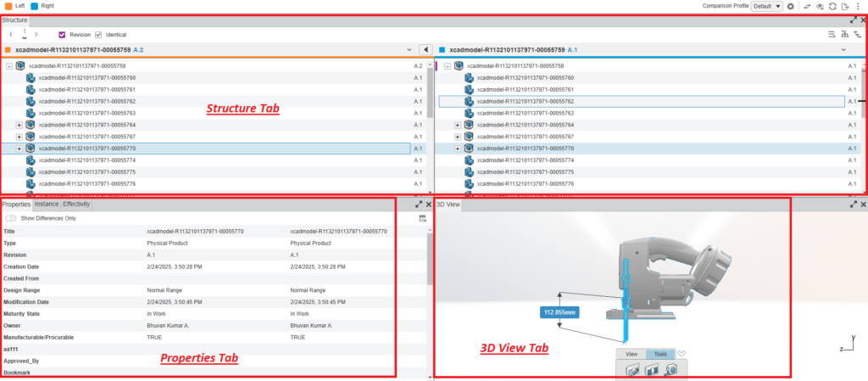Switch to the Instance tab
868x381 pixels.
[x=47, y=205]
